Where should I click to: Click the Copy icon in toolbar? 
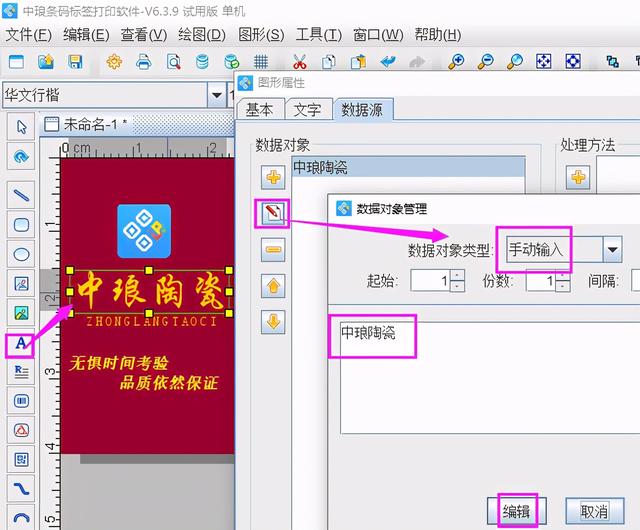point(329,62)
